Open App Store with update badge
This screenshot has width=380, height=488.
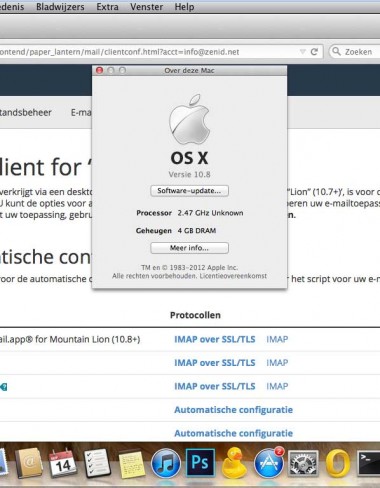coord(269,463)
